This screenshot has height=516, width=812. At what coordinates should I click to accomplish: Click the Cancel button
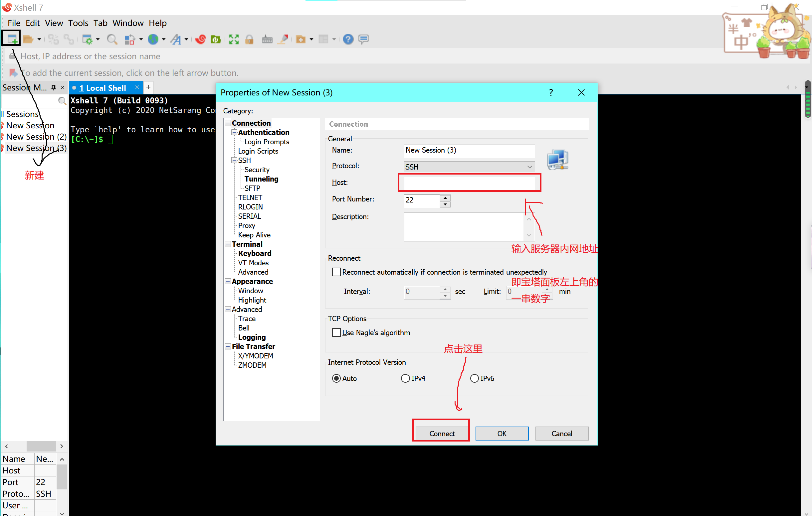tap(562, 434)
